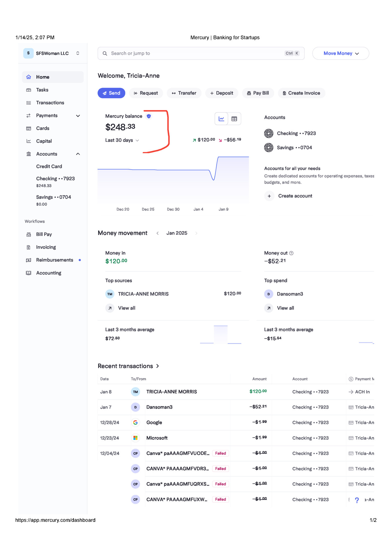Open the TRICIA-ANNE MORRIS Jan 8 transaction
This screenshot has height=557, width=392.
click(x=236, y=392)
